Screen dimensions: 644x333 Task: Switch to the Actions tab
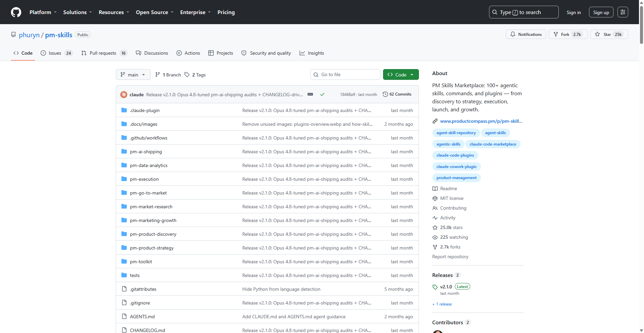(188, 53)
